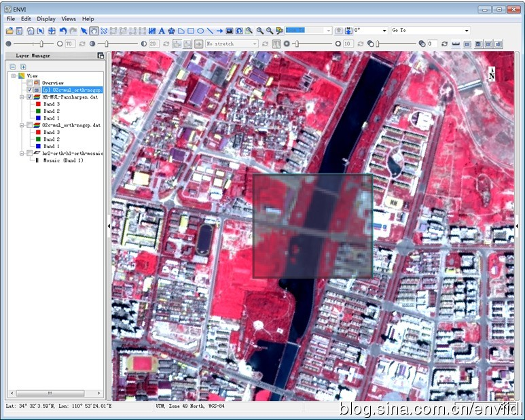Open the Views menu

click(x=69, y=19)
